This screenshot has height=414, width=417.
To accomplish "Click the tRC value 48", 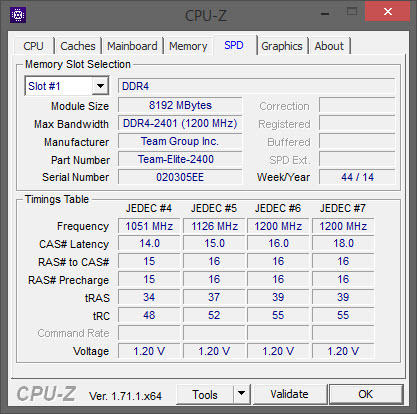I will (x=149, y=315).
